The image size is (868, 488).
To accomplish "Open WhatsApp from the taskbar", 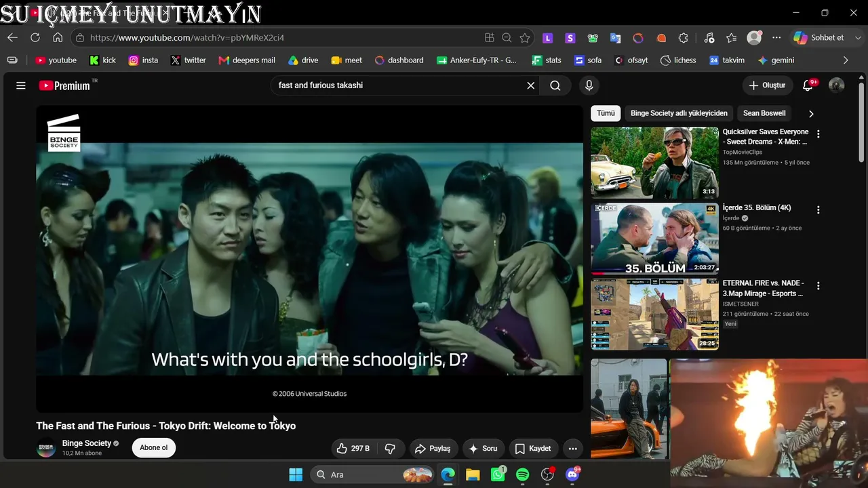I will [498, 474].
